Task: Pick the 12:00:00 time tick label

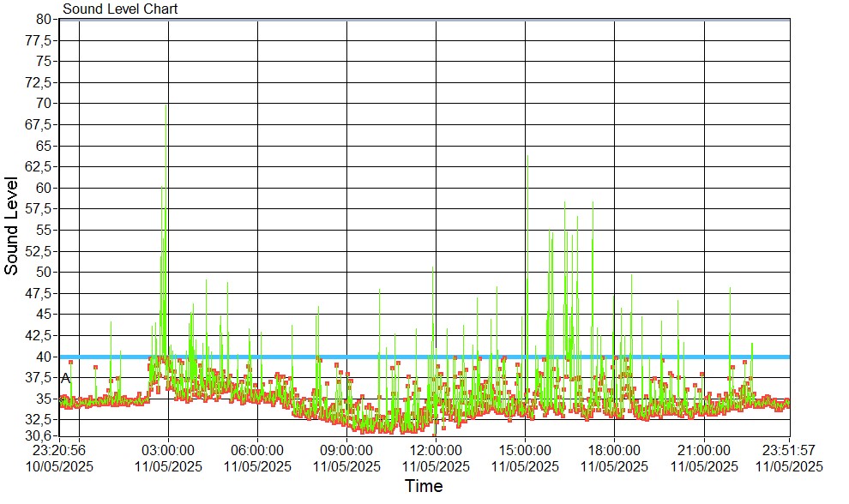Action: click(x=436, y=450)
